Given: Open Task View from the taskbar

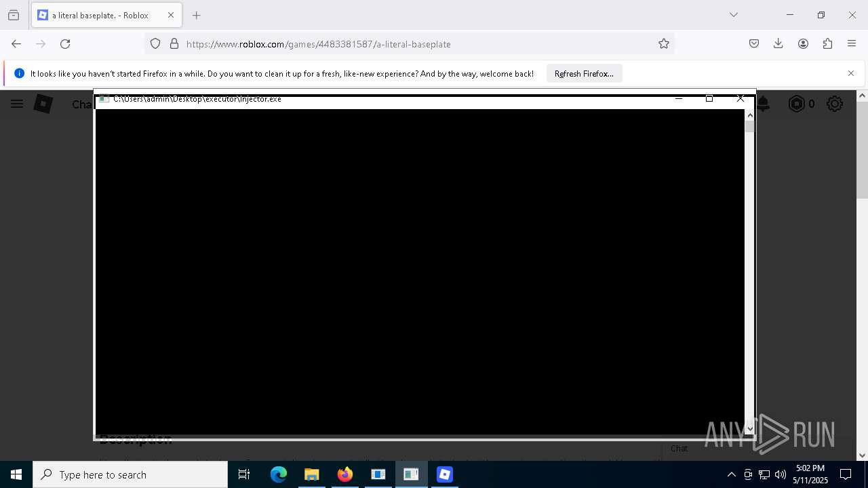Looking at the screenshot, I should (244, 474).
